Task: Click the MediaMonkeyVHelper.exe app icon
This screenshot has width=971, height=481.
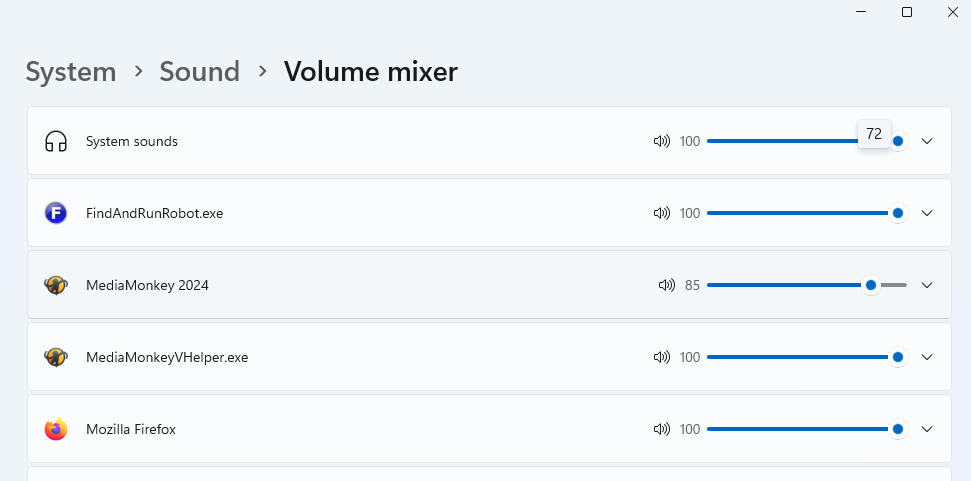Action: [x=56, y=357]
